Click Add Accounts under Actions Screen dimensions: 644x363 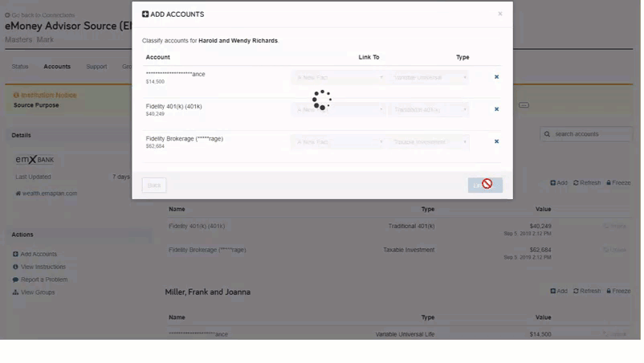pyautogui.click(x=35, y=255)
